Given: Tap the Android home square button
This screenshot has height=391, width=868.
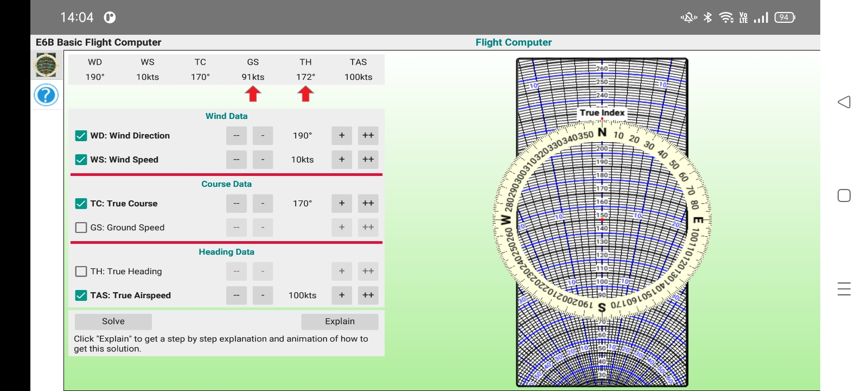Looking at the screenshot, I should [844, 195].
